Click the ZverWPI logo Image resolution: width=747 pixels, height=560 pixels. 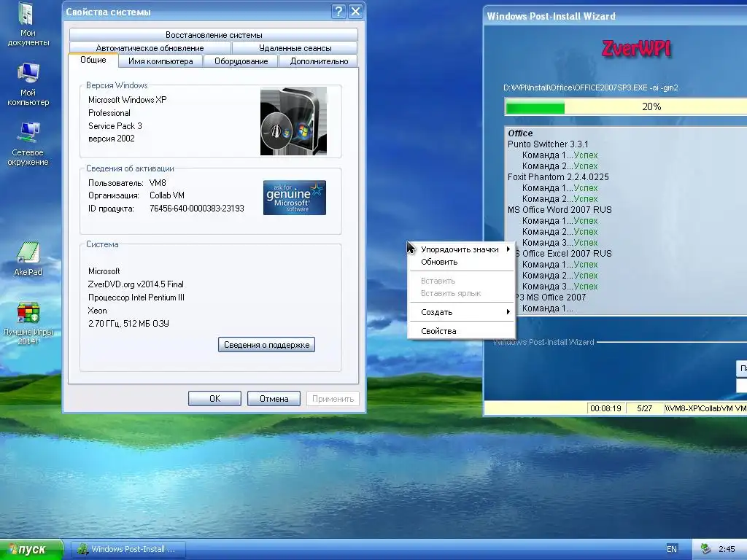pos(636,49)
